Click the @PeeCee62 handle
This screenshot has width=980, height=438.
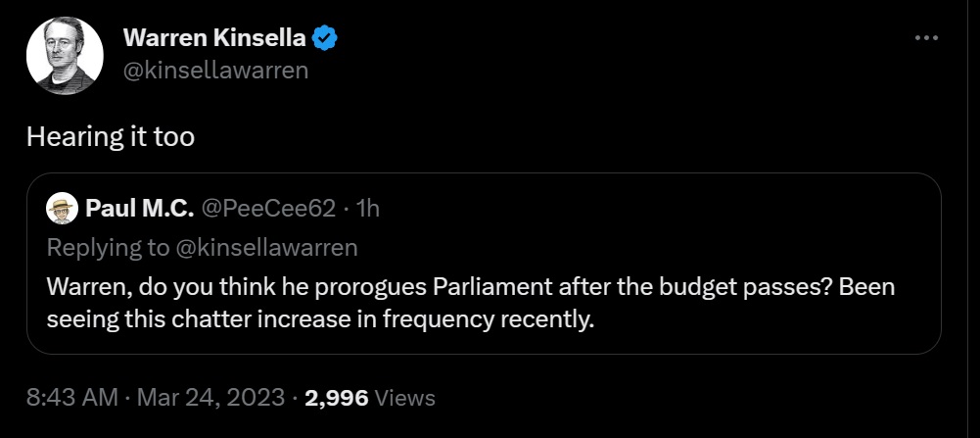[267, 208]
